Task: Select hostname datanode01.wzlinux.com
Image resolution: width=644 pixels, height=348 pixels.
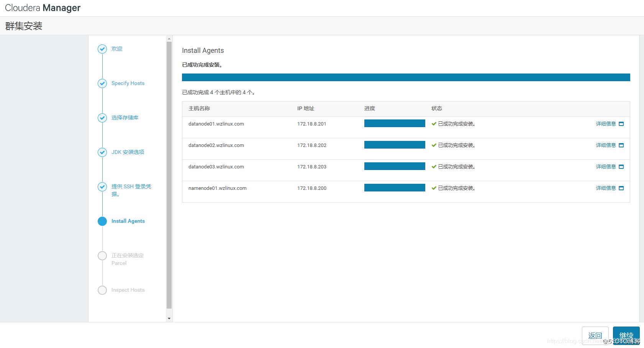Action: coord(216,124)
